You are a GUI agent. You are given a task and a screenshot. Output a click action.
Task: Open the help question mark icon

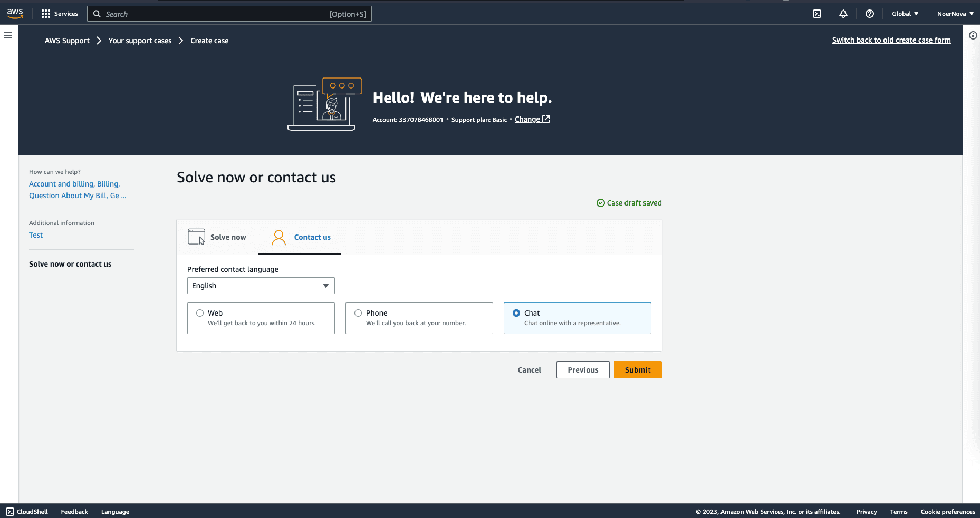869,14
